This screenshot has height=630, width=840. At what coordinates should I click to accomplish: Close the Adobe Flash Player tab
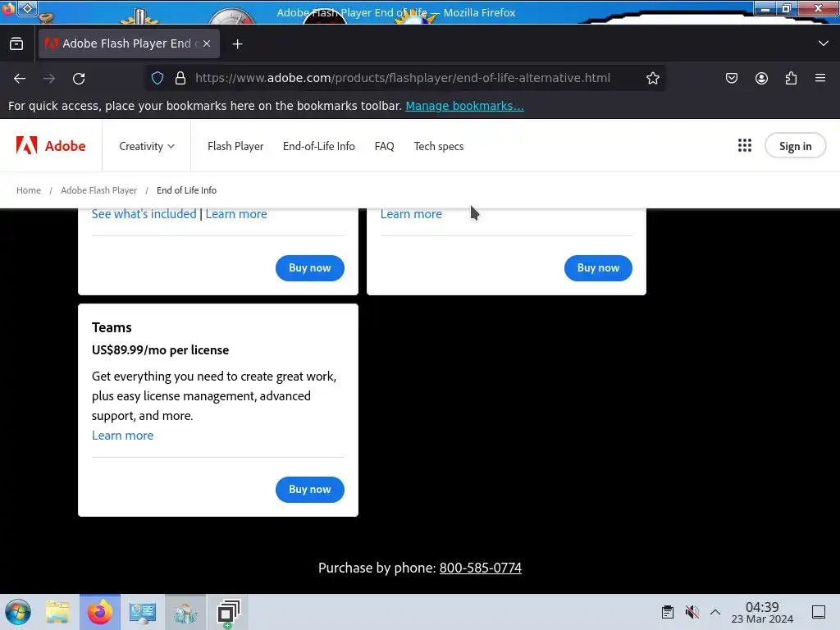[x=207, y=43]
